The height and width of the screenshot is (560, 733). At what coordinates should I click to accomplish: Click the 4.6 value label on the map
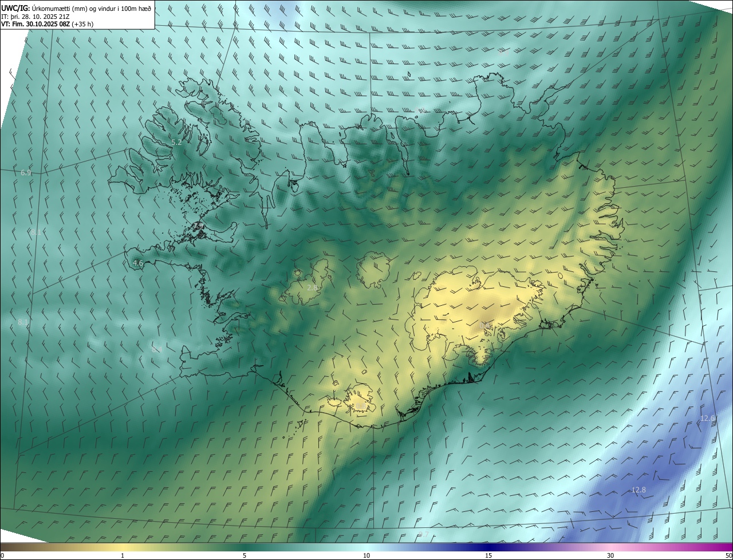point(137,263)
